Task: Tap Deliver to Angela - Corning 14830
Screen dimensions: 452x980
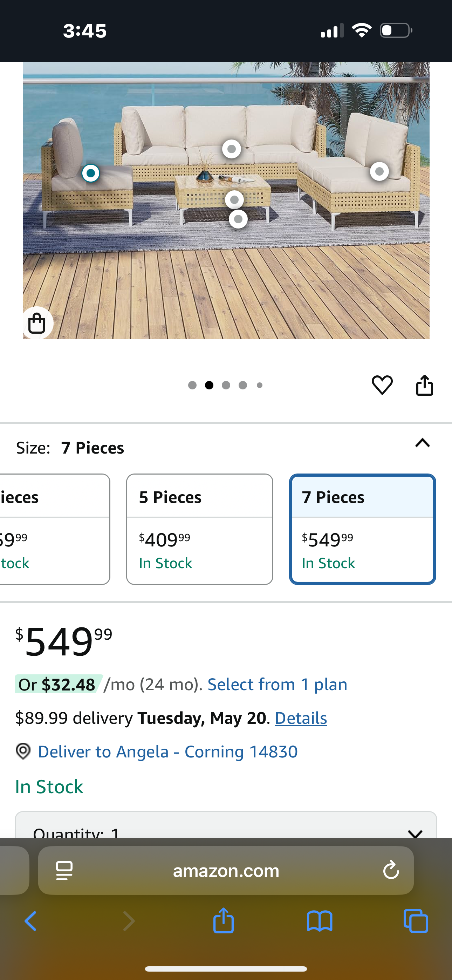Action: coord(167,752)
